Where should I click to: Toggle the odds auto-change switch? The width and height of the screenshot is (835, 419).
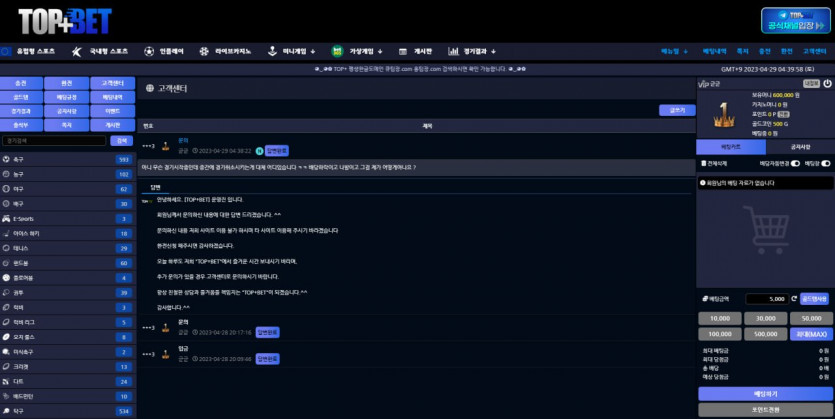[795, 162]
